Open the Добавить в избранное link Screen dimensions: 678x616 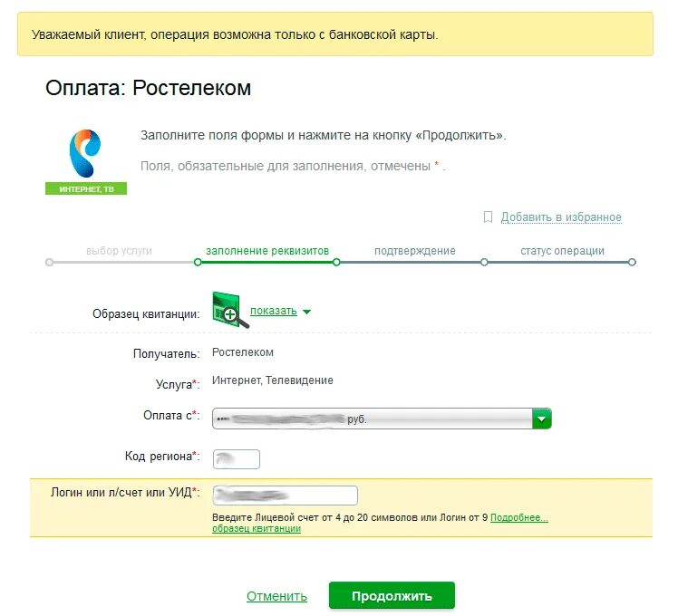point(561,217)
